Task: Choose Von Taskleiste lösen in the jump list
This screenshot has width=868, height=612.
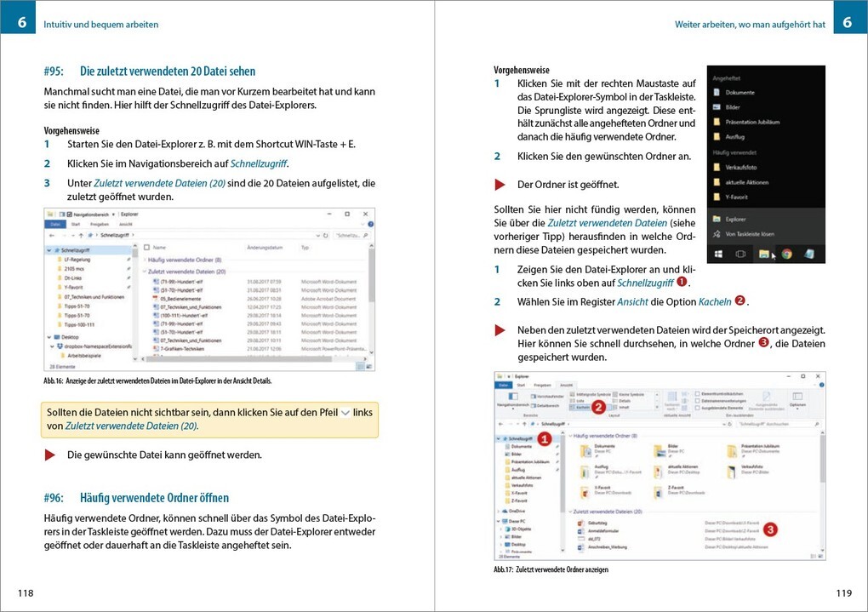Action: [766, 234]
